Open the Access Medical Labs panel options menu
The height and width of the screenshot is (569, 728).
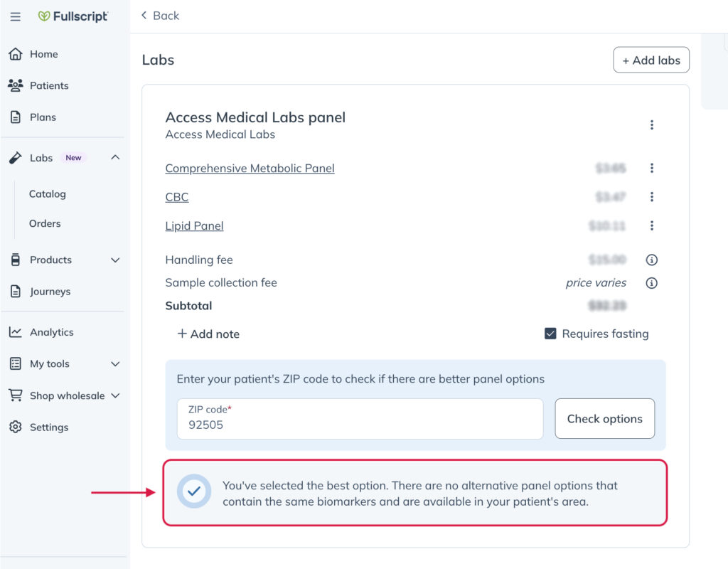652,125
